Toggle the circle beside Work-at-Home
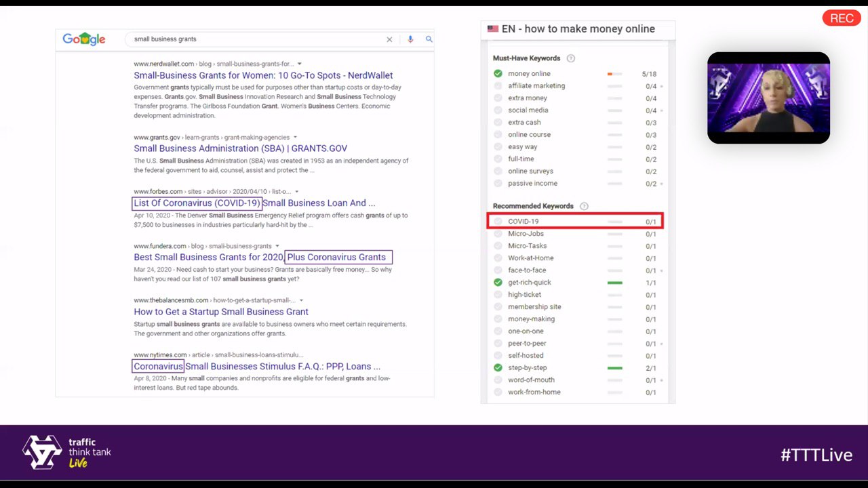Image resolution: width=868 pixels, height=488 pixels. (498, 258)
